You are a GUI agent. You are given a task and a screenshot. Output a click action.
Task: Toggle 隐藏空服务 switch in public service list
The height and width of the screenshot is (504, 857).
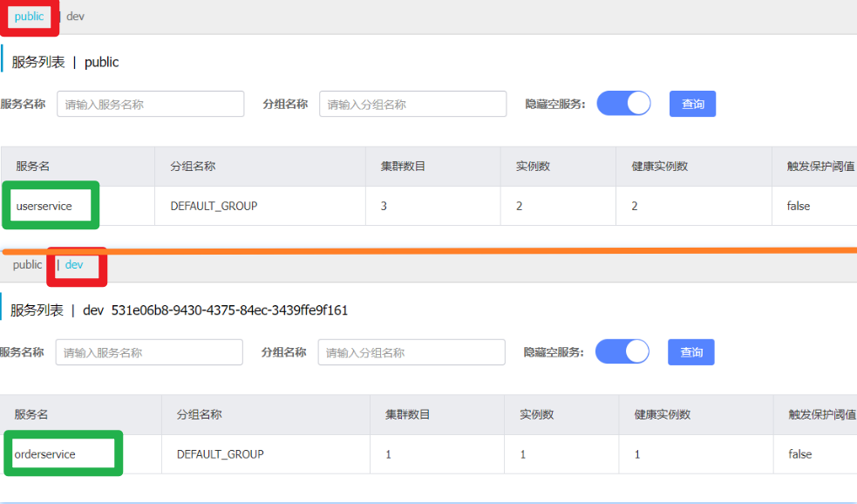pyautogui.click(x=623, y=104)
